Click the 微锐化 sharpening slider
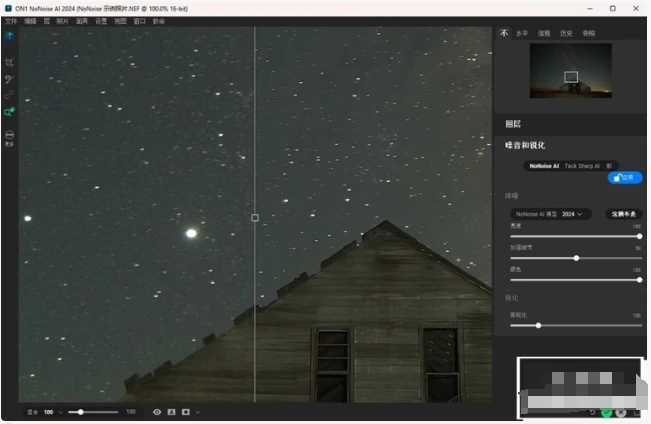This screenshot has width=651, height=424. 576,326
